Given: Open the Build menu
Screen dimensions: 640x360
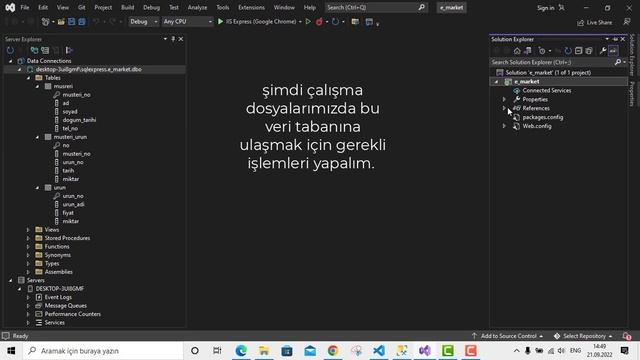Looking at the screenshot, I should 127,7.
